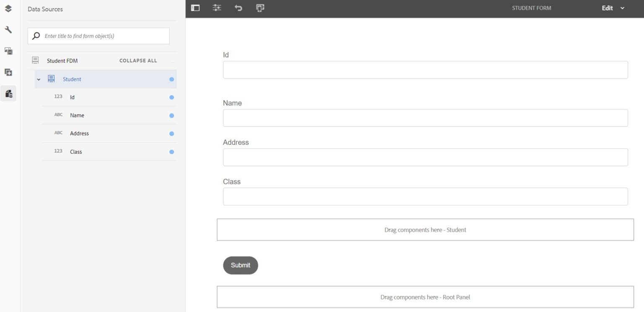Open the page information sliders icon
Viewport: 644px width, 312px height.
pos(217,8)
